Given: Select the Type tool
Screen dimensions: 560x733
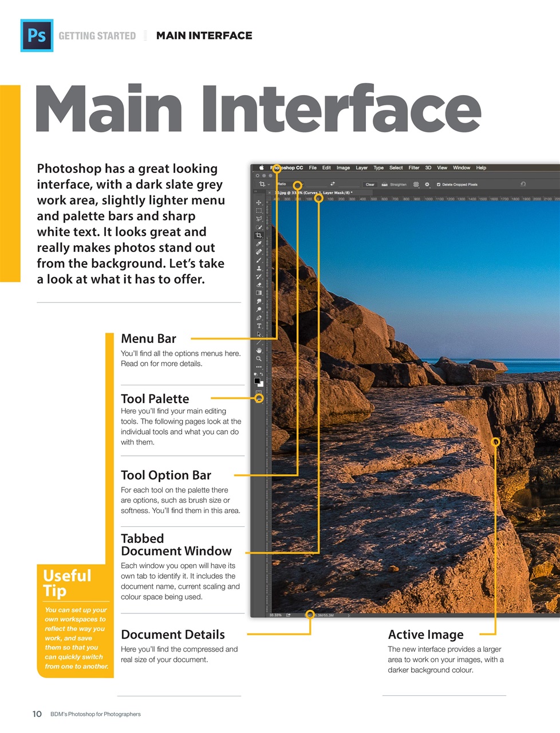Looking at the screenshot, I should tap(259, 326).
